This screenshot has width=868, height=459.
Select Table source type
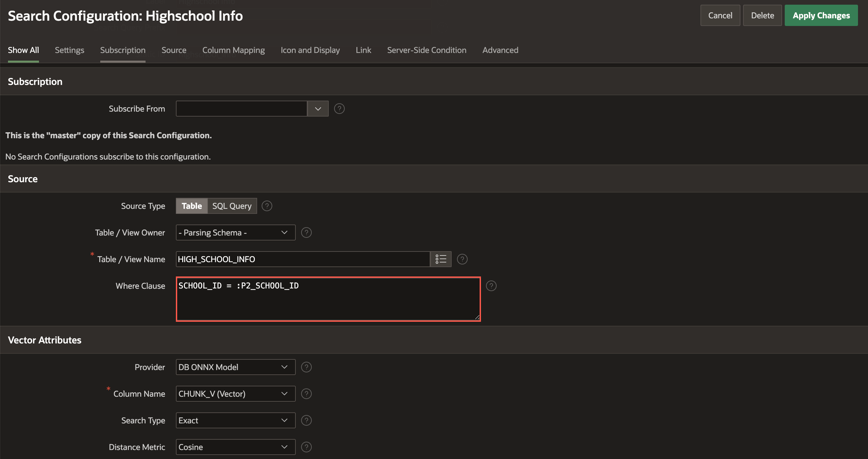tap(192, 206)
